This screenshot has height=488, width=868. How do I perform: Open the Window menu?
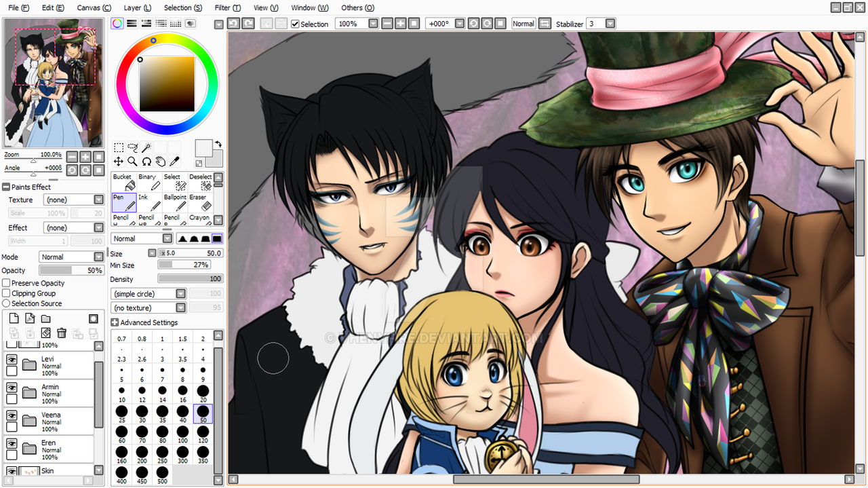[x=310, y=7]
